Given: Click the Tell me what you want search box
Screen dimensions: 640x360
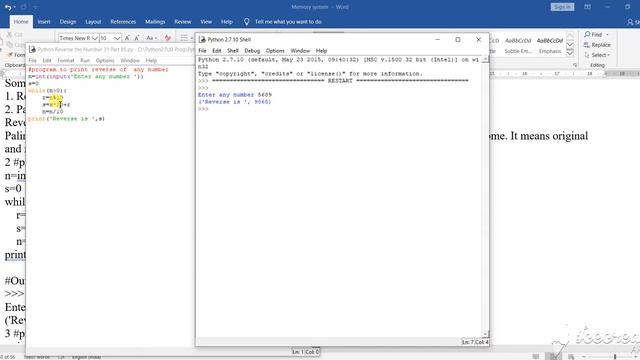Looking at the screenshot, I should click(288, 22).
